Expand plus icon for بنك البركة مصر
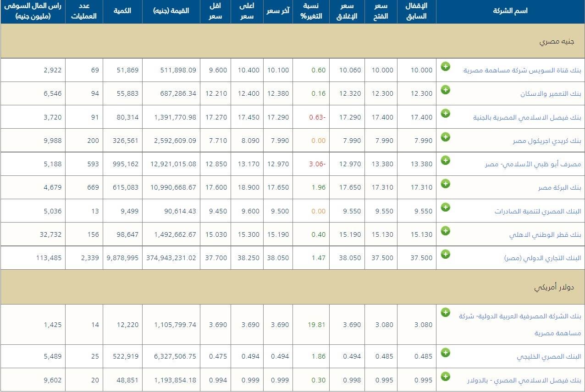The width and height of the screenshot is (585, 392). coord(445,184)
